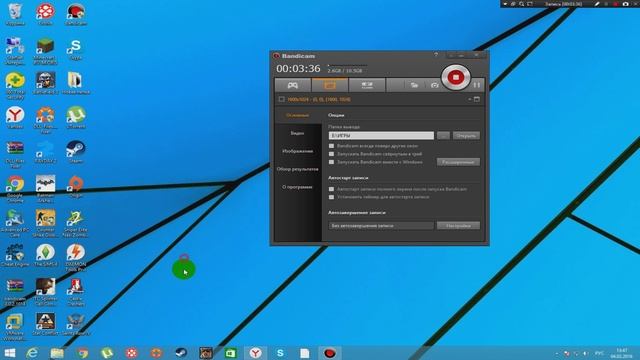Viewport: 640px width, 360px height.
Task: Open the Yandex browser desktop icon
Action: [15, 118]
